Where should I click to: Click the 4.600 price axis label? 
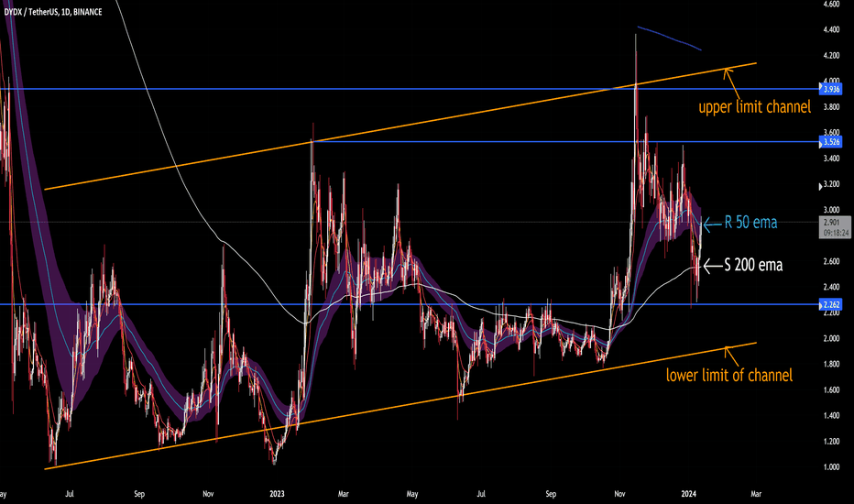pos(831,4)
